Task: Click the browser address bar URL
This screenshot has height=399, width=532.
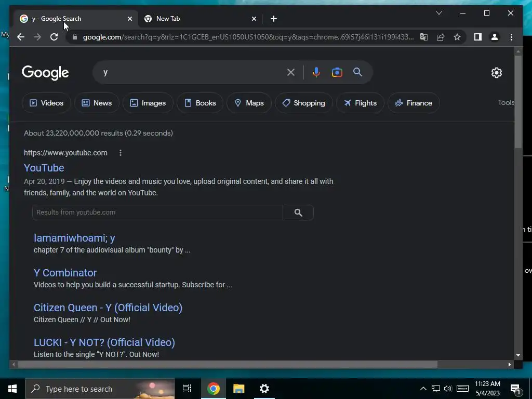Action: [248, 37]
